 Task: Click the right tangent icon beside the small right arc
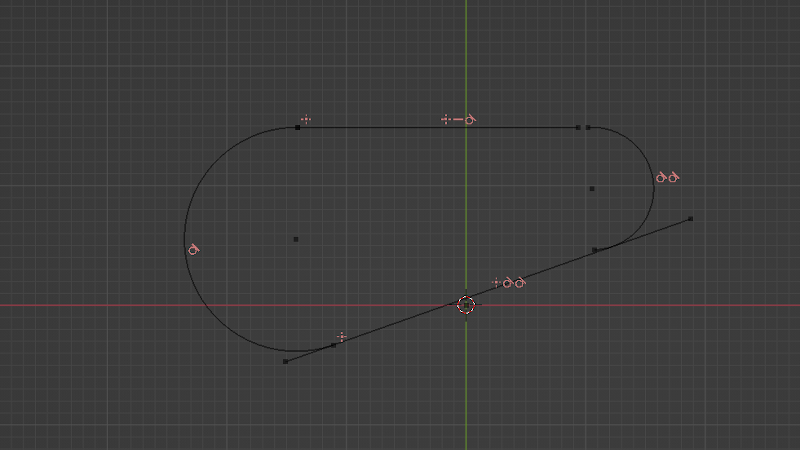pyautogui.click(x=674, y=177)
